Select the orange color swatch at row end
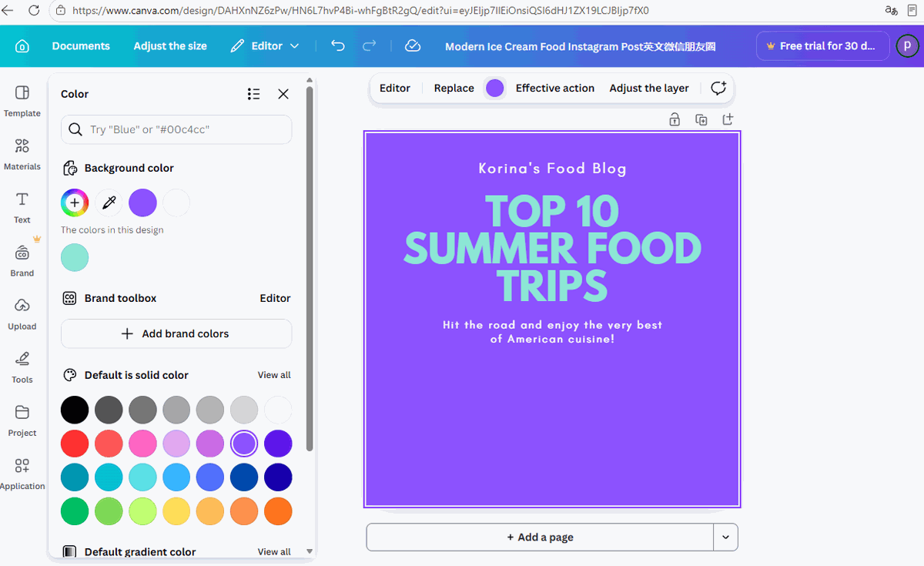924x566 pixels. [x=278, y=511]
